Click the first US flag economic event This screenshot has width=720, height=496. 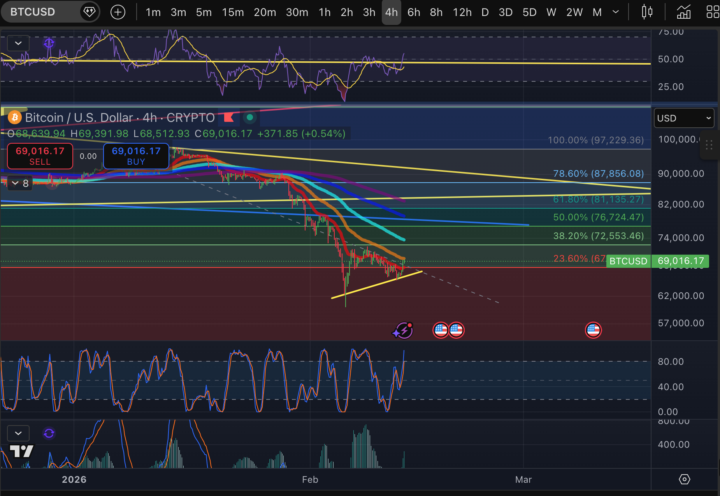[x=440, y=330]
